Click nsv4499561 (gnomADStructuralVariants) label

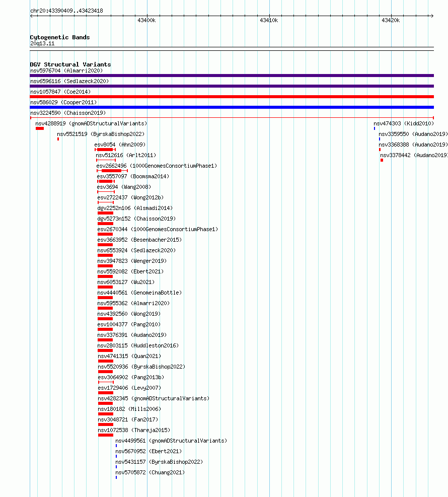pos(172,441)
